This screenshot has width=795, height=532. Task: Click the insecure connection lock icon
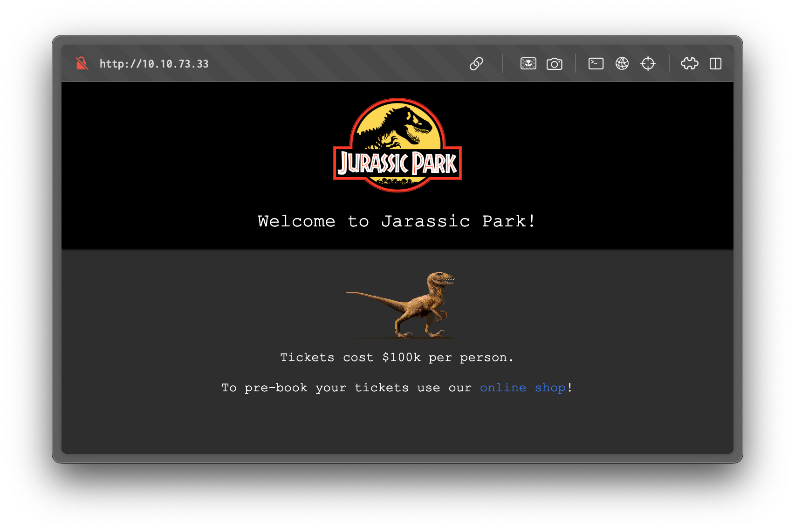click(82, 63)
